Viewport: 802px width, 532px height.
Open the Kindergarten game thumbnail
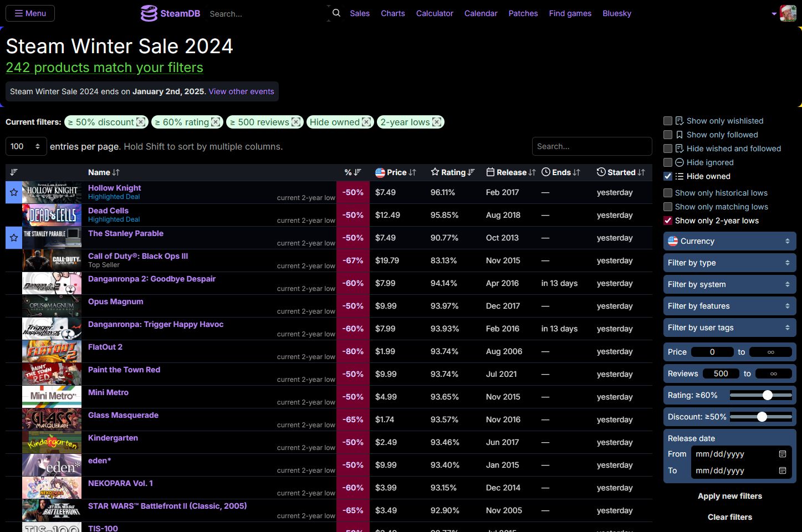(x=52, y=442)
